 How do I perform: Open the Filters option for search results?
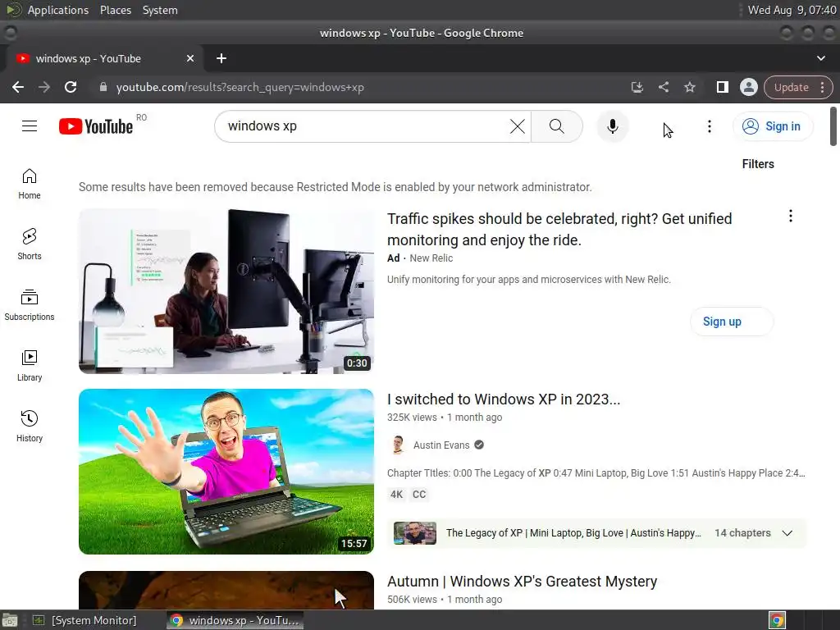757,164
